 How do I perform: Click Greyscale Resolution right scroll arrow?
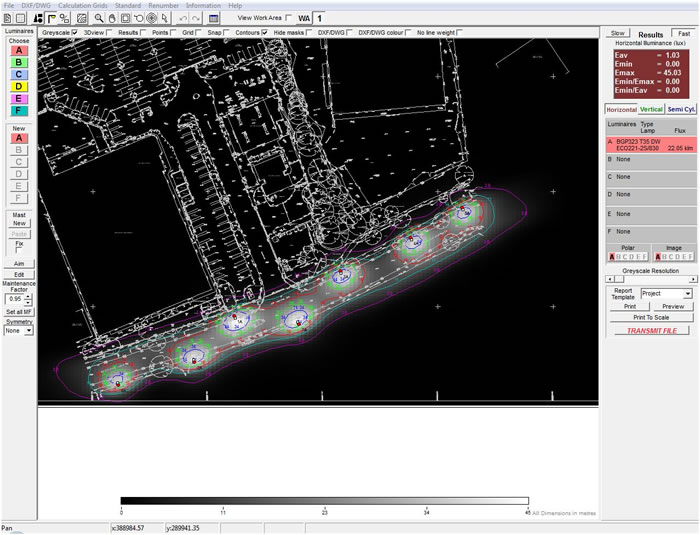pyautogui.click(x=693, y=279)
